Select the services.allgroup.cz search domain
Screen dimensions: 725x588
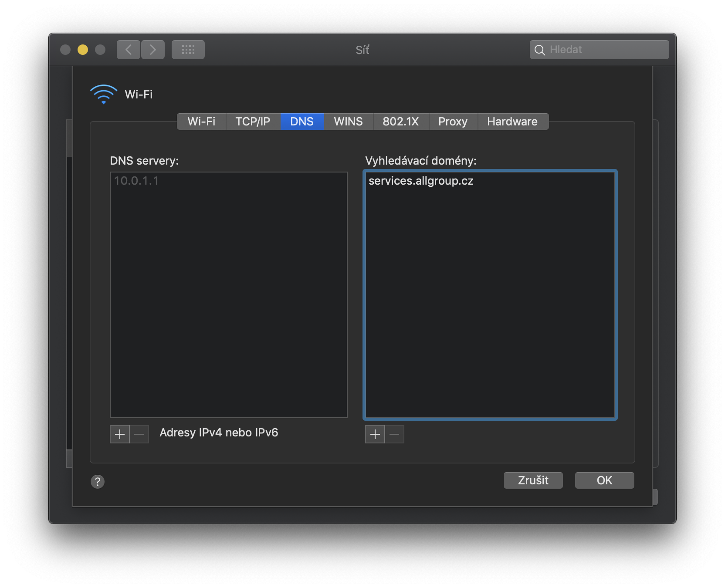point(421,181)
